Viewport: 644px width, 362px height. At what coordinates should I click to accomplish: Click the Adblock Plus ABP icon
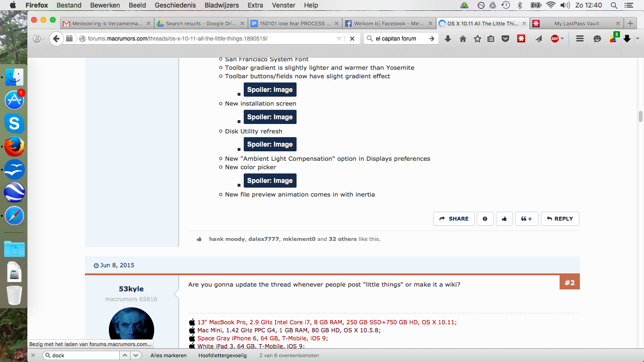[x=555, y=39]
